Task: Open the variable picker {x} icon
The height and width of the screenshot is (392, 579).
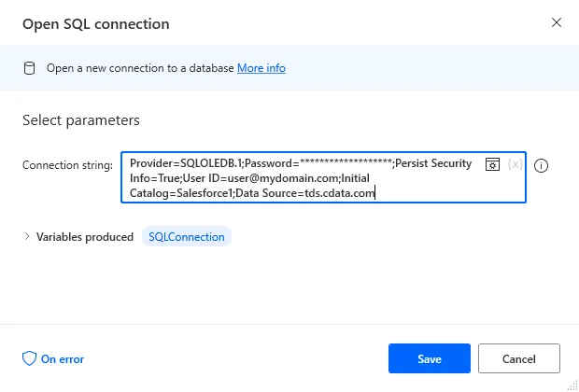Action: coord(515,164)
